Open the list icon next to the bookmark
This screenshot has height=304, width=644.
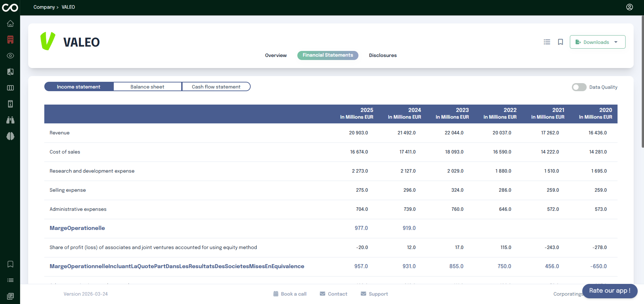pyautogui.click(x=547, y=42)
